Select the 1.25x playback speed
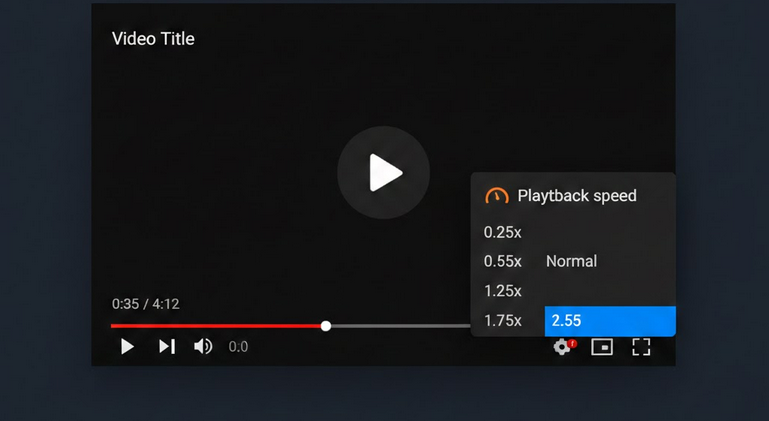 tap(503, 291)
